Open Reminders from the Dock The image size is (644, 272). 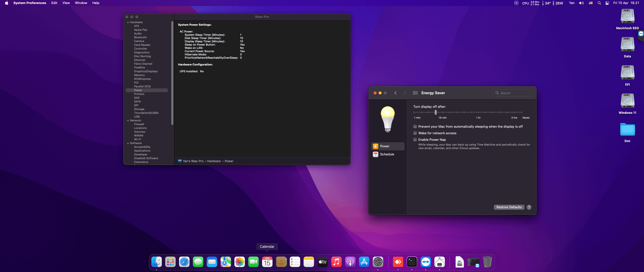295,262
